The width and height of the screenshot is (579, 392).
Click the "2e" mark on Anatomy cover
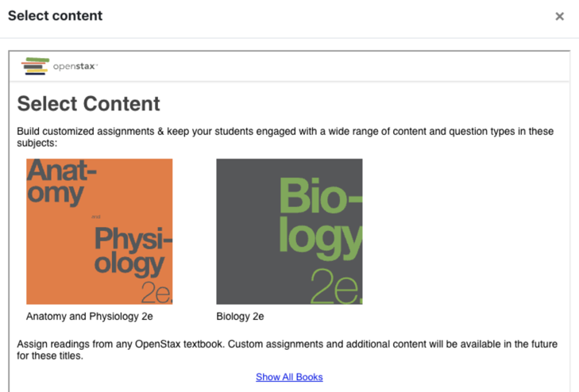coord(156,292)
